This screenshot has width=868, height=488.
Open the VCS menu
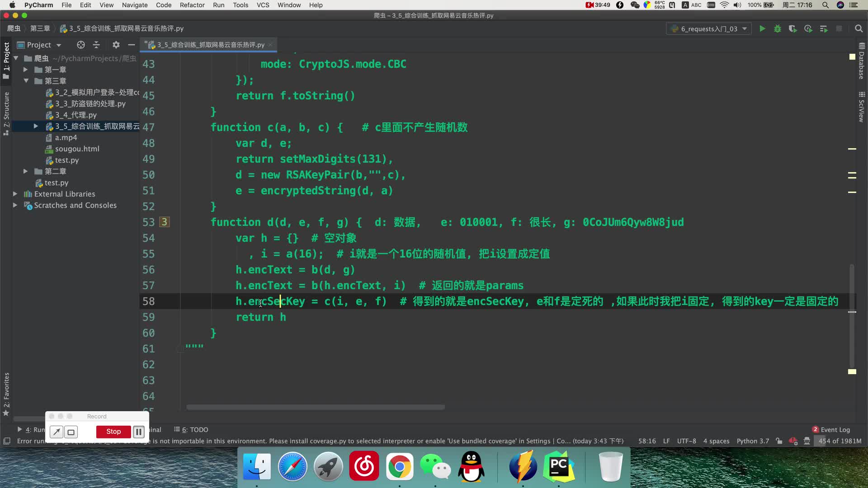click(x=263, y=5)
